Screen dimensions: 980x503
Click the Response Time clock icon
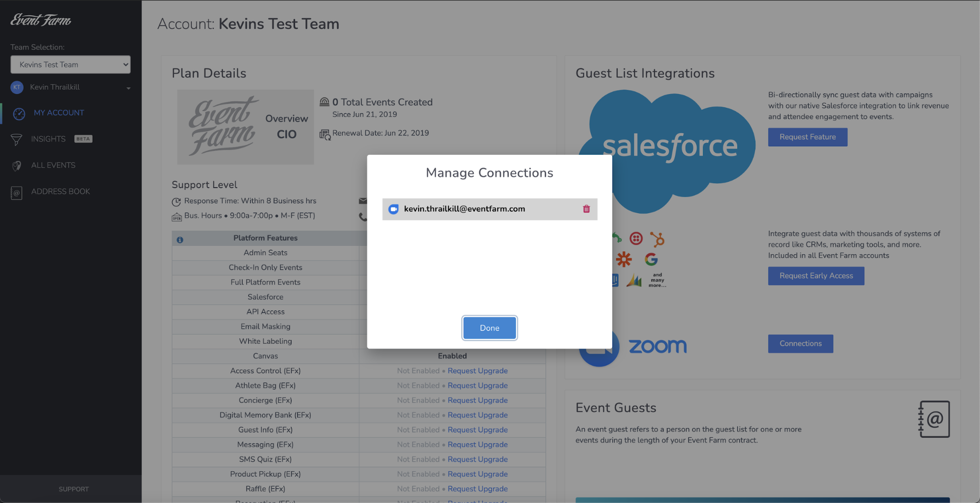(x=176, y=201)
